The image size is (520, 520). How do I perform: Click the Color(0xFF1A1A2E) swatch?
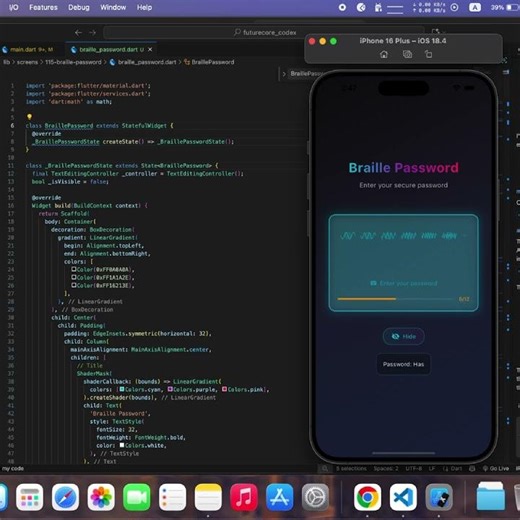point(74,277)
